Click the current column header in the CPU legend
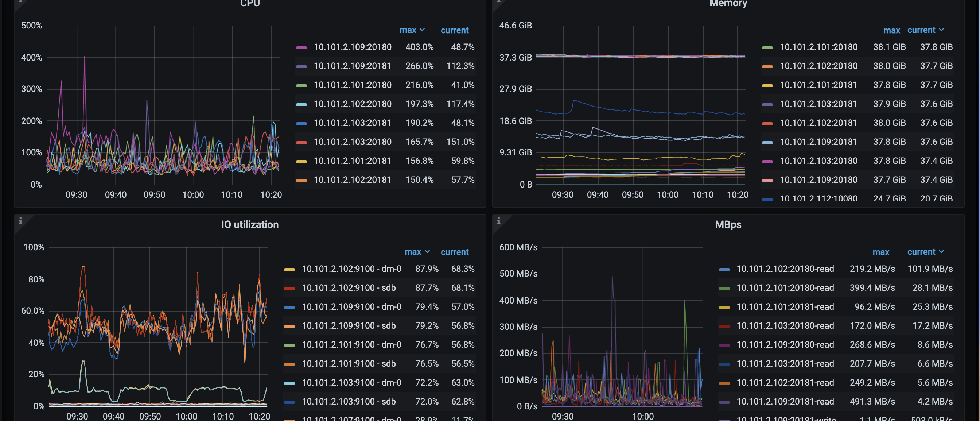 [454, 30]
